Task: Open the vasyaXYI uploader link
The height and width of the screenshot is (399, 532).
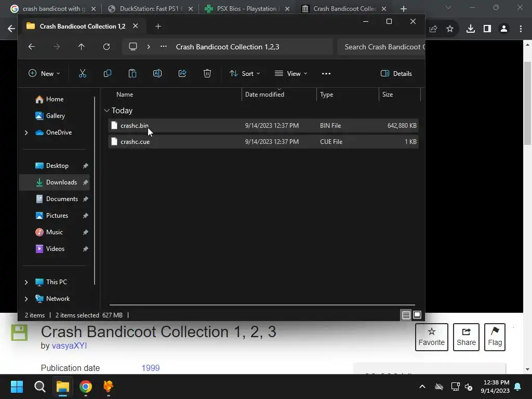Action: point(69,345)
